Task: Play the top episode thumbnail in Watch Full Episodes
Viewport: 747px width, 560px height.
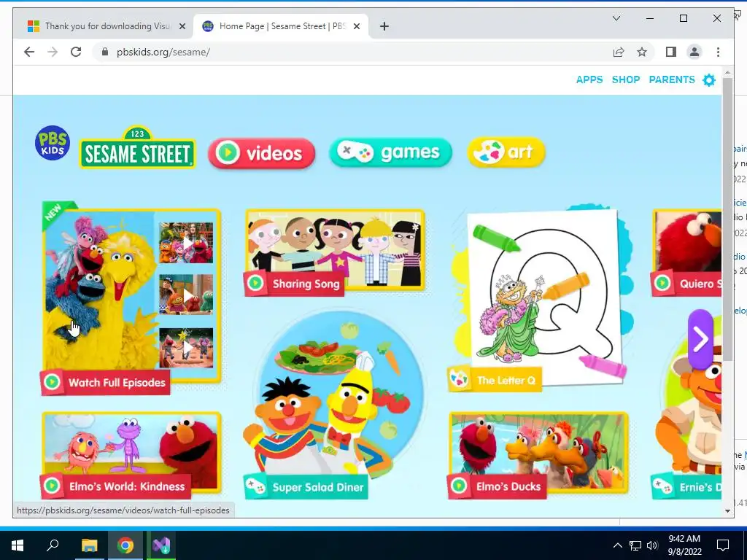Action: click(186, 243)
